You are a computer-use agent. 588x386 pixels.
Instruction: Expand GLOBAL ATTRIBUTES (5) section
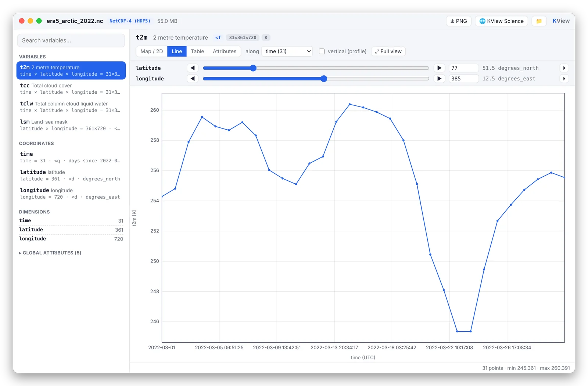[x=50, y=253]
